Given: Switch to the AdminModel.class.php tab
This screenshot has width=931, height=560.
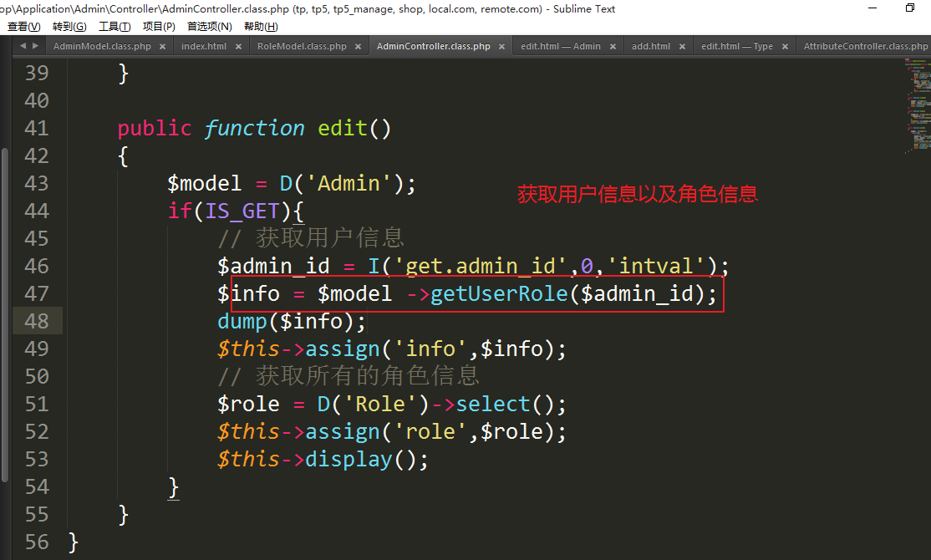Looking at the screenshot, I should pos(102,47).
